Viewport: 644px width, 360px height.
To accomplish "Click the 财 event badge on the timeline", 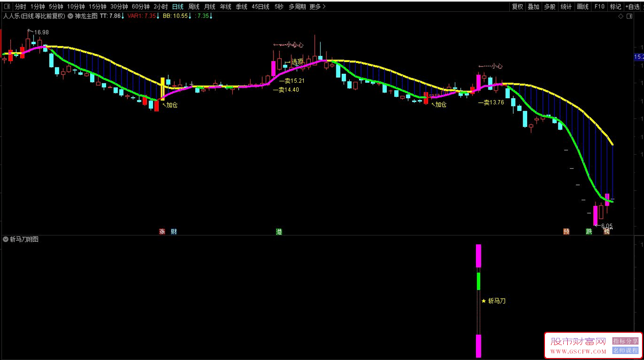I will [x=174, y=232].
